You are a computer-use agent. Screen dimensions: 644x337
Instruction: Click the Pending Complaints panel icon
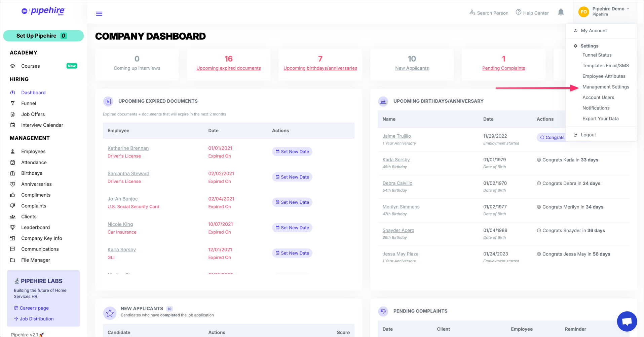click(383, 311)
